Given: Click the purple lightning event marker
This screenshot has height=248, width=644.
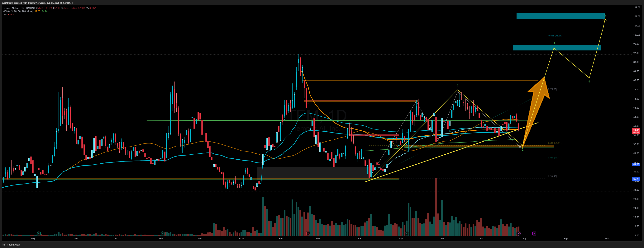Looking at the screenshot, I should pos(518,233).
